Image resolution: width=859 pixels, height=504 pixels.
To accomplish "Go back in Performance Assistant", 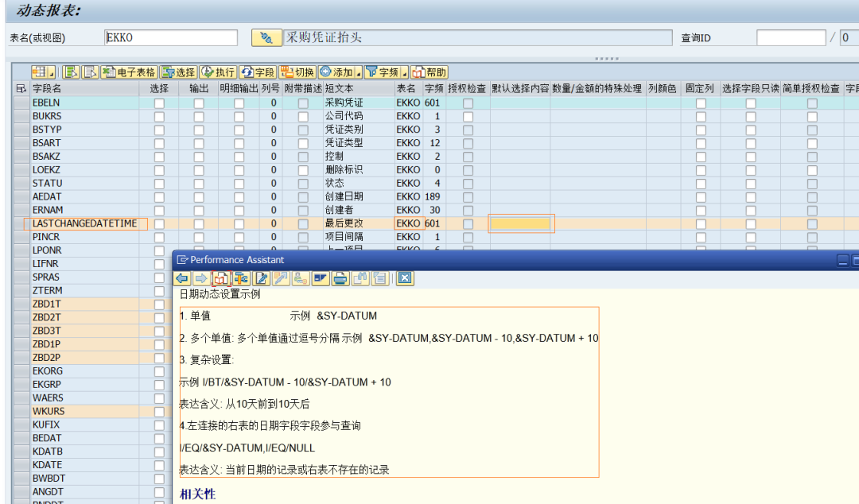I will (x=182, y=278).
